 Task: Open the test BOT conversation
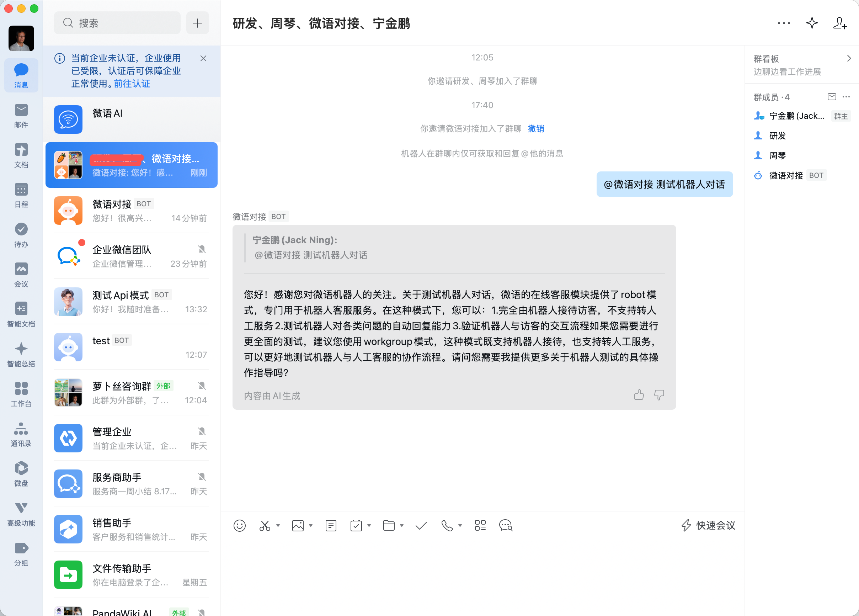pos(132,347)
